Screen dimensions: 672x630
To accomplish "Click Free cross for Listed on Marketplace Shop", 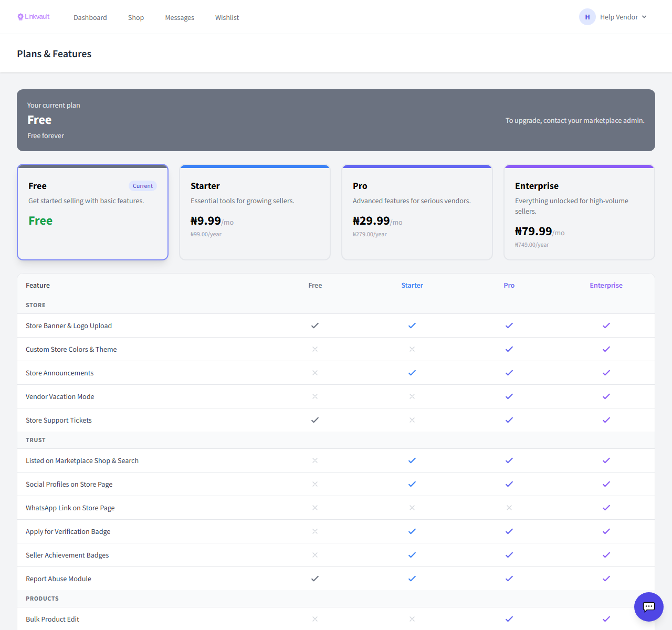I will (x=315, y=460).
